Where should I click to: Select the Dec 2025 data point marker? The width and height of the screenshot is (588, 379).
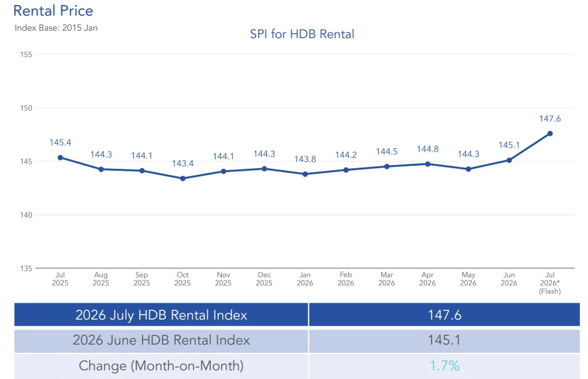coord(264,169)
